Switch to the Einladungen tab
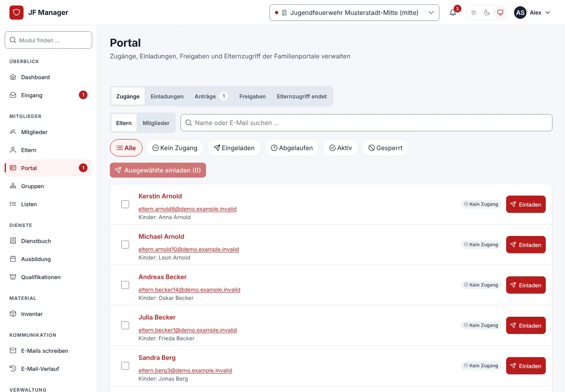 point(167,96)
